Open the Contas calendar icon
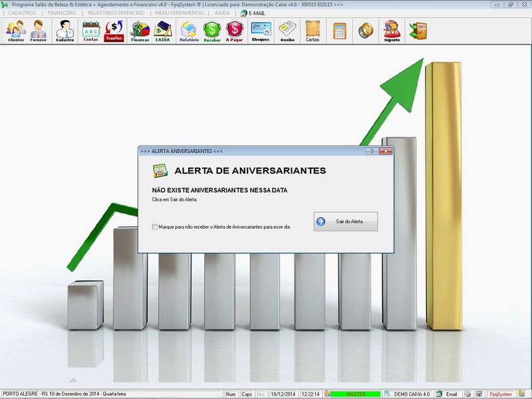 pyautogui.click(x=91, y=31)
